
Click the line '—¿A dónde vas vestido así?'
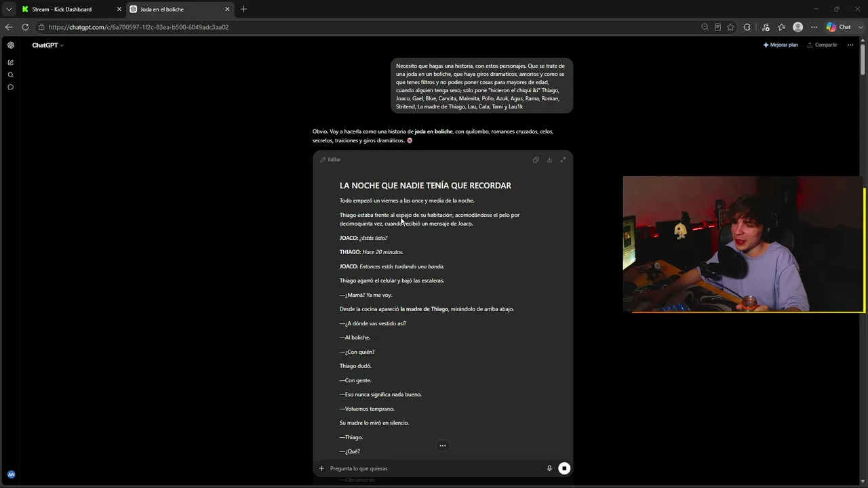(x=373, y=323)
